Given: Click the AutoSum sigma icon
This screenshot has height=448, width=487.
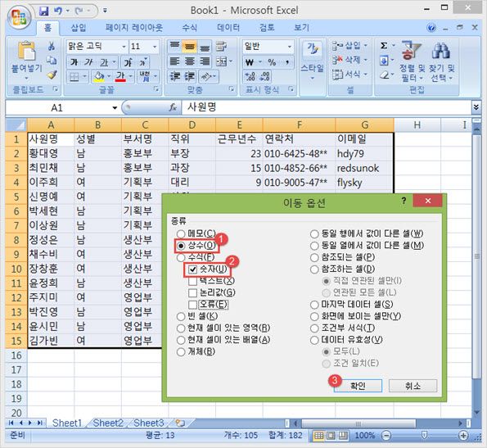Looking at the screenshot, I should point(384,46).
